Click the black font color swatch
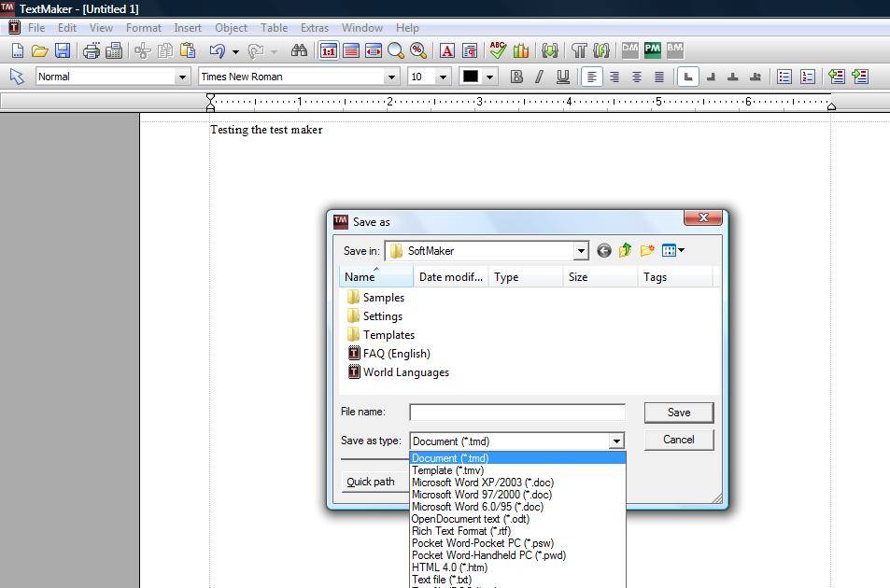Viewport: 890px width, 588px height. tap(471, 77)
